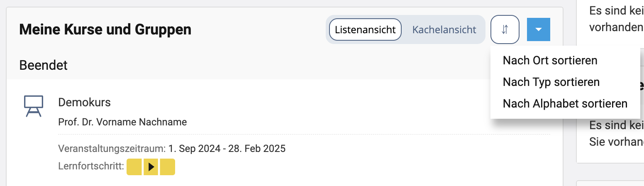This screenshot has height=186, width=644.
Task: Click last yellow learning progress block
Action: coord(167,167)
